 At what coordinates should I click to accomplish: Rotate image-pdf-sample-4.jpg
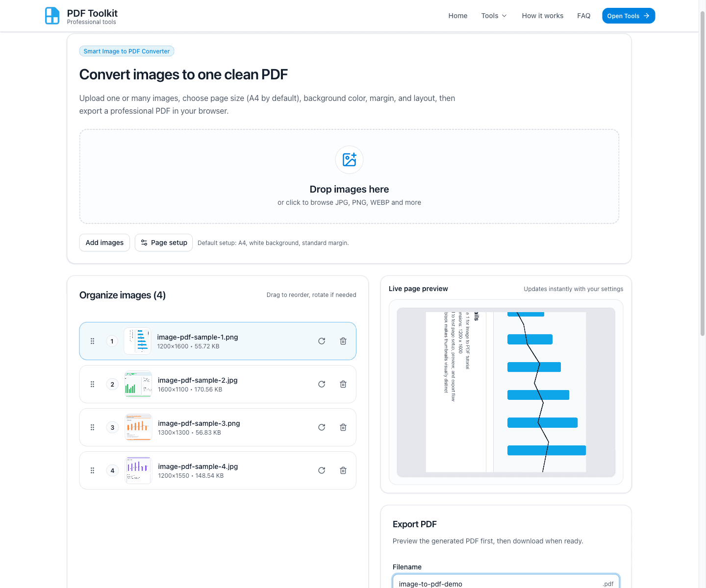pos(322,470)
